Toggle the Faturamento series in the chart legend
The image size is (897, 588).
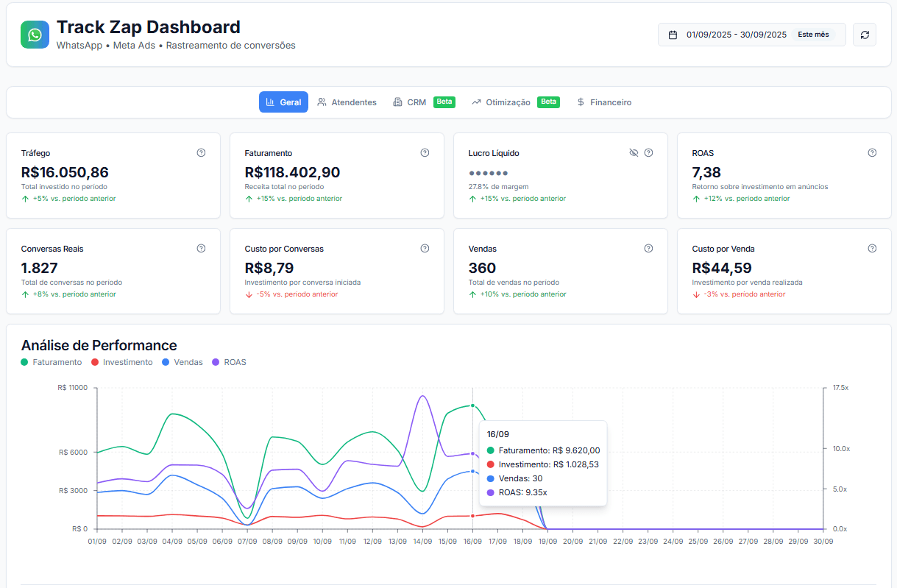coord(51,362)
